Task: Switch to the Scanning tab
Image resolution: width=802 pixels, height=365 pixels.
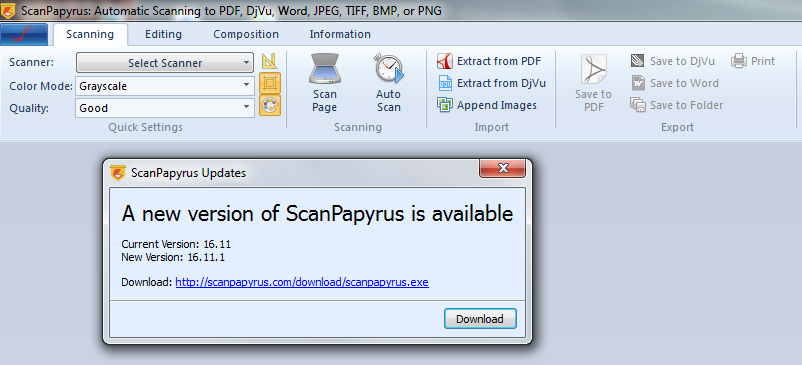Action: 90,34
